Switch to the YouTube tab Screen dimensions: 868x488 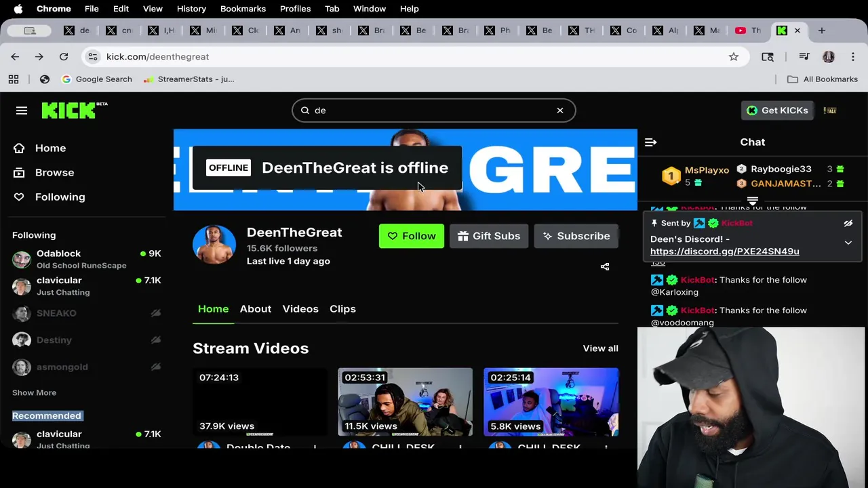[x=749, y=30]
